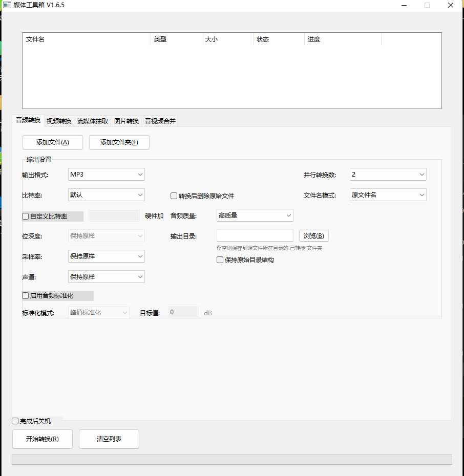Click the 类型 column header
The width and height of the screenshot is (464, 476).
(x=176, y=39)
